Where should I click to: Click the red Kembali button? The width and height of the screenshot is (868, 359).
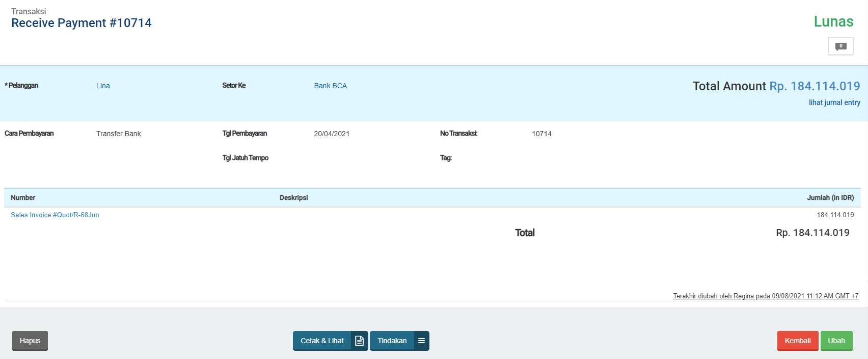click(798, 341)
